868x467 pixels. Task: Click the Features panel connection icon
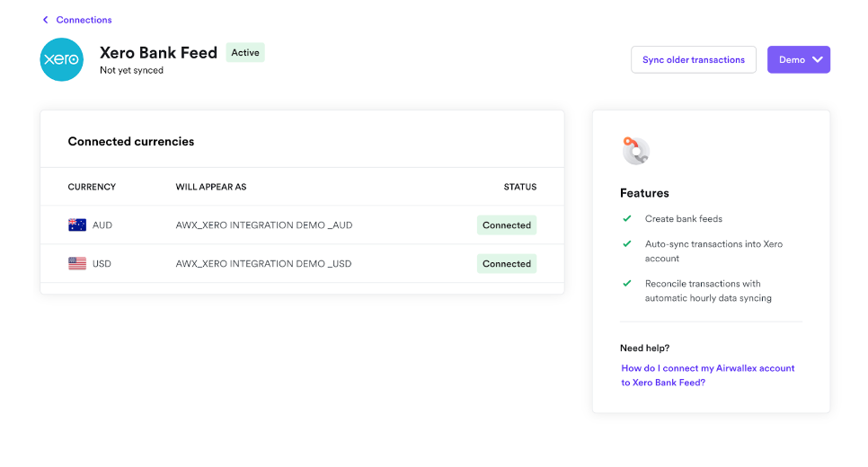[x=635, y=151]
